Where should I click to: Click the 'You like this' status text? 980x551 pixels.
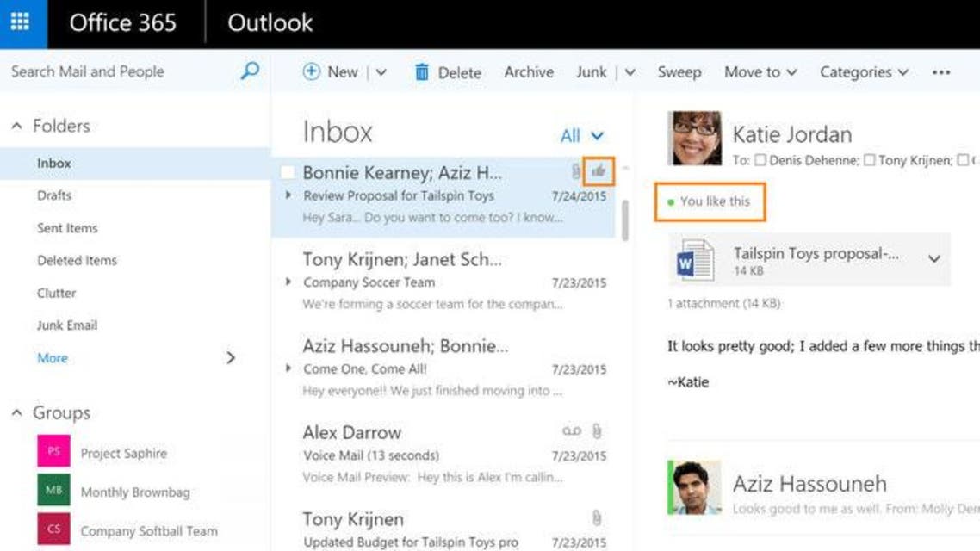tap(715, 201)
